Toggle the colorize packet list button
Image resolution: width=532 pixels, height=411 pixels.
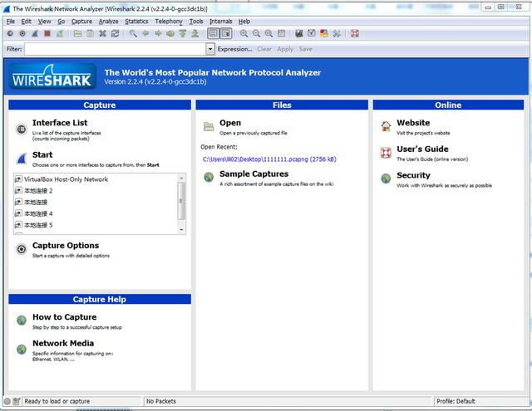point(213,33)
